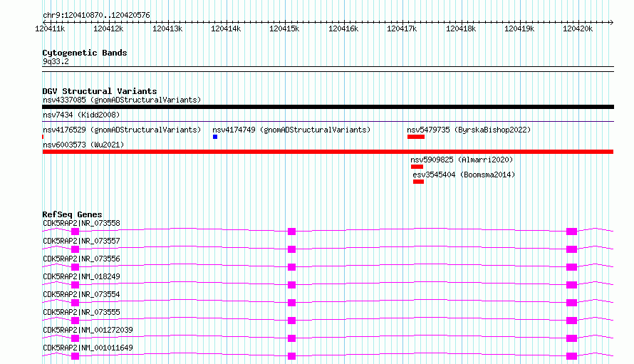Select the 9q33.2 band label

coord(56,61)
